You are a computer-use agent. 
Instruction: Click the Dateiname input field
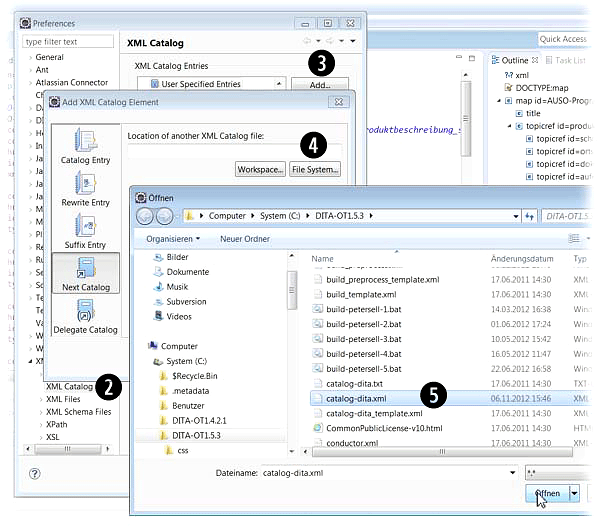pyautogui.click(x=384, y=473)
